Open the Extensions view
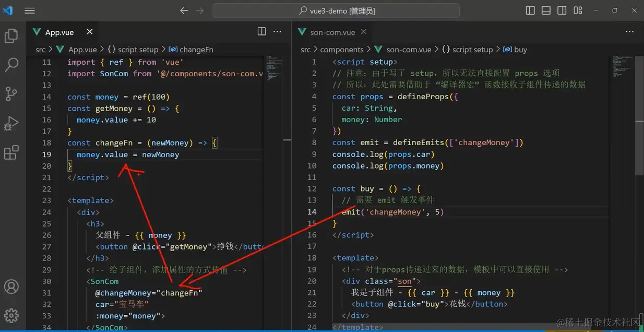Viewport: 644px width, 332px height. coord(11,153)
